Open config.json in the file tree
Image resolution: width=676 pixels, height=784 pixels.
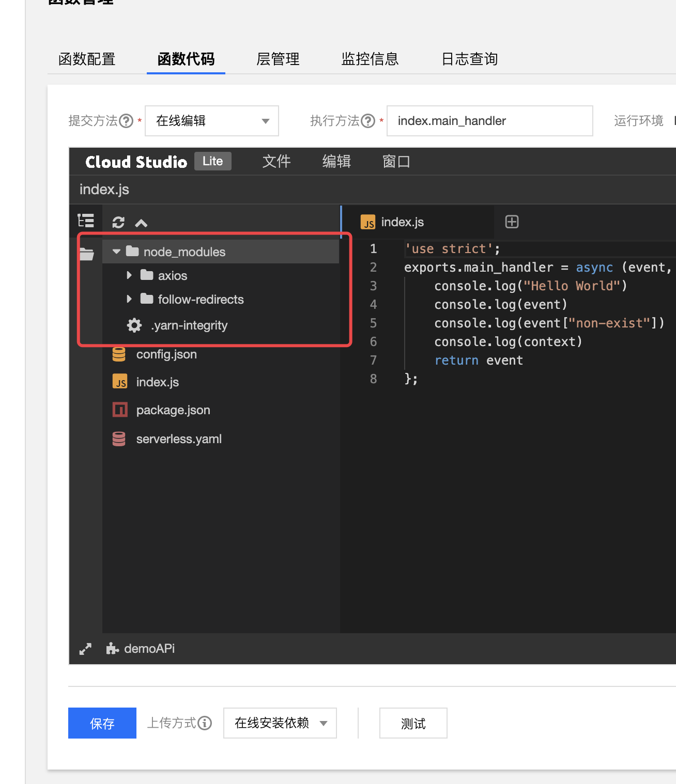click(166, 354)
